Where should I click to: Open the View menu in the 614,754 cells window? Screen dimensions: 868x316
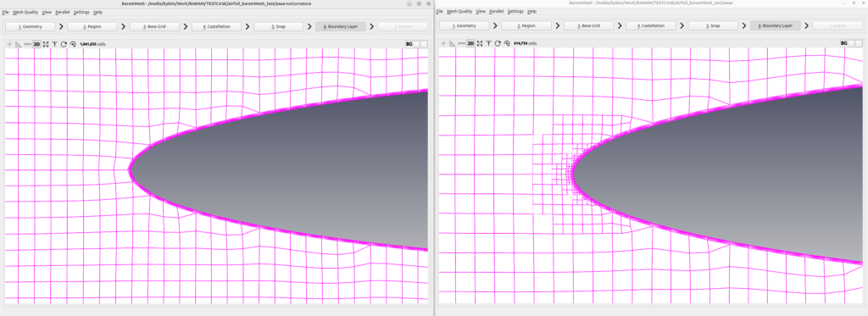pos(481,12)
